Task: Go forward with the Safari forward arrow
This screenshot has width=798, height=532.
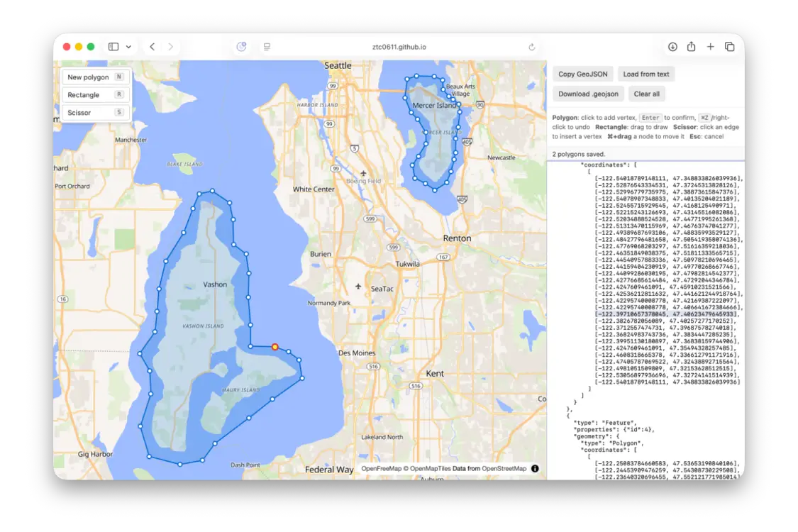Action: point(170,47)
